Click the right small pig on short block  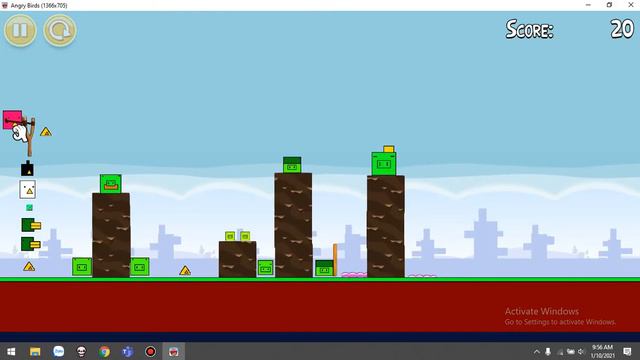(x=245, y=236)
